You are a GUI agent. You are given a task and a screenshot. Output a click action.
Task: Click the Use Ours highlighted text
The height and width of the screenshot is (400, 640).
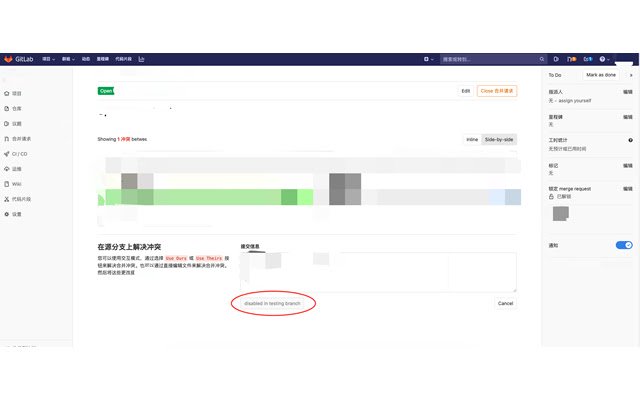(x=176, y=258)
